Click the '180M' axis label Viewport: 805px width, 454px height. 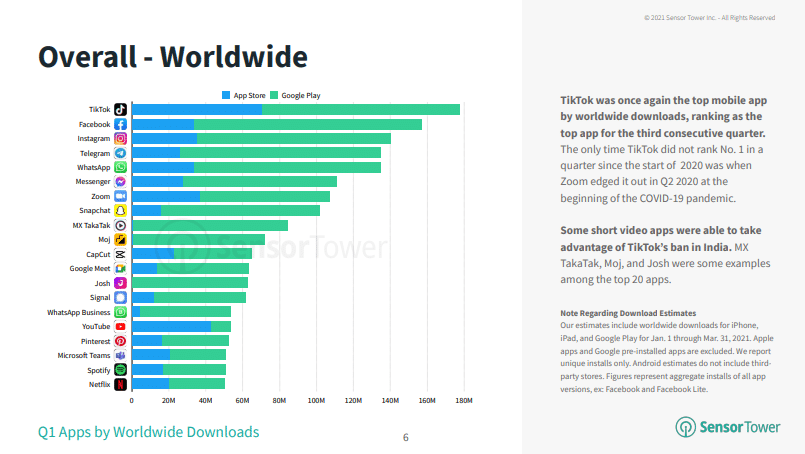pos(464,401)
